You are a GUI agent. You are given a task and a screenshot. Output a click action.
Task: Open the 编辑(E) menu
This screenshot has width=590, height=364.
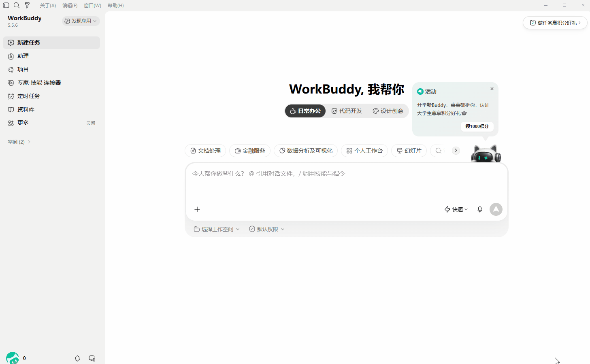click(x=70, y=6)
